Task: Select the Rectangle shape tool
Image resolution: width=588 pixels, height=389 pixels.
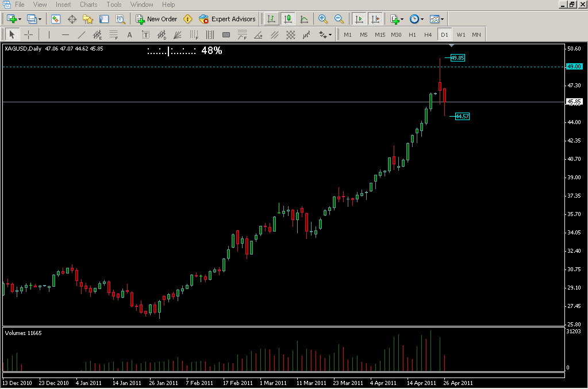Action: [226, 35]
